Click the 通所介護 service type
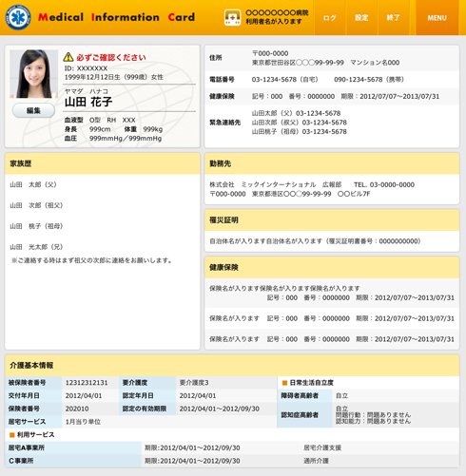The height and width of the screenshot is (476, 466). [316, 461]
